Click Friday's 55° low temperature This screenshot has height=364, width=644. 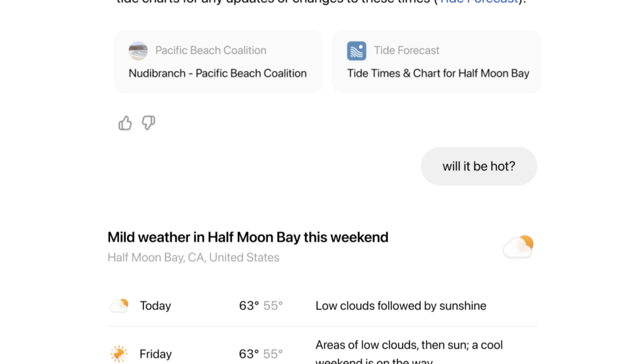[273, 354]
